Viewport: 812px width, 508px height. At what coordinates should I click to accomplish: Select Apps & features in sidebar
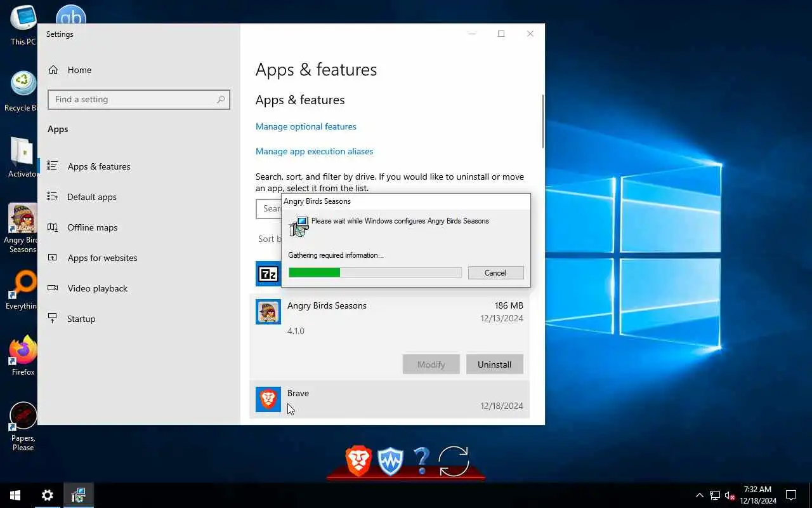[99, 166]
